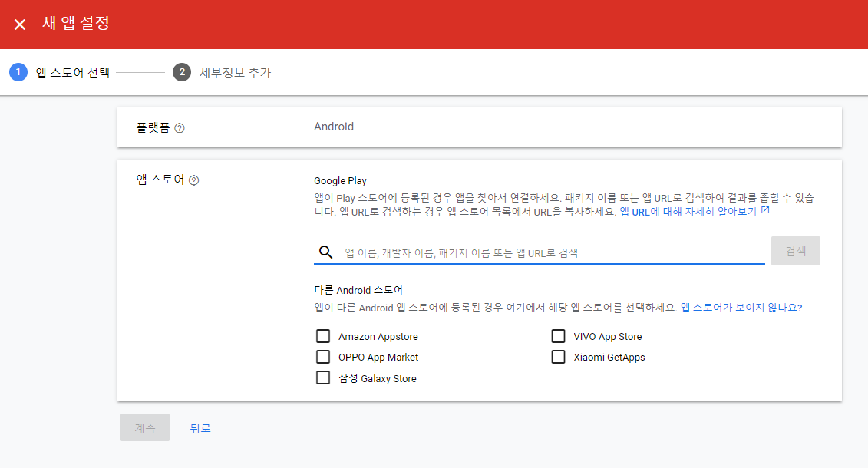Click the help icon next to 앱 스토어
Image resolution: width=868 pixels, height=468 pixels.
[x=193, y=180]
